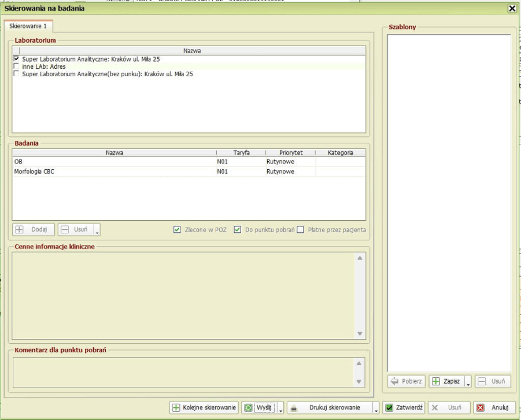Viewport: 521px width, 420px height.
Task: Focus the Komentarz dla punktu pobrań field
Action: pos(183,372)
